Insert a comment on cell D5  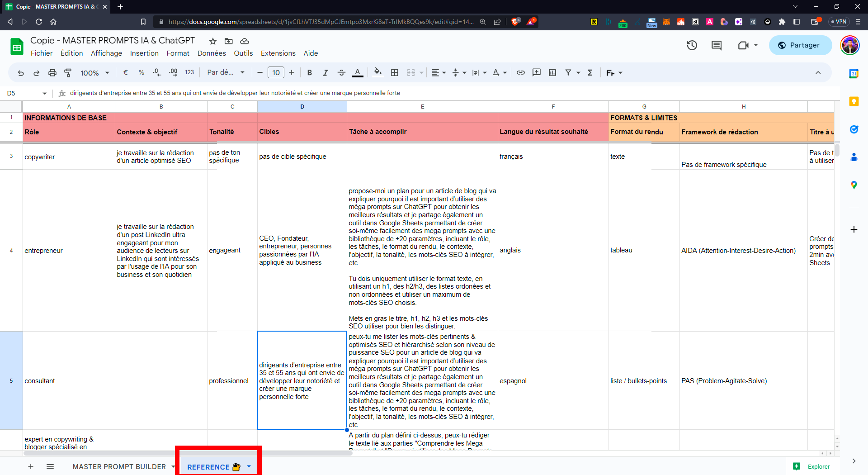pyautogui.click(x=537, y=72)
